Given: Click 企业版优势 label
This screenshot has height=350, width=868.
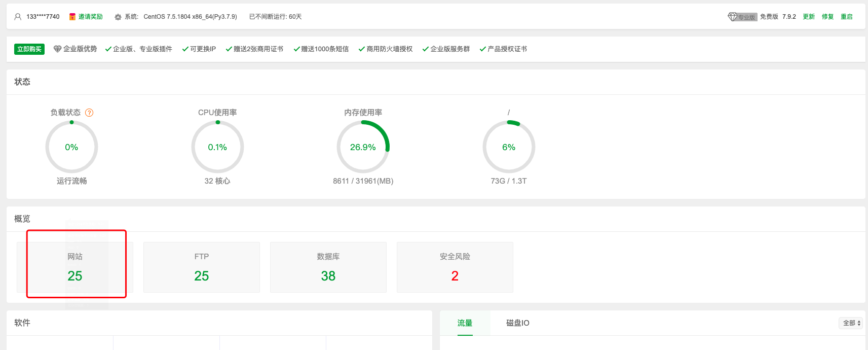Looking at the screenshot, I should coord(80,49).
